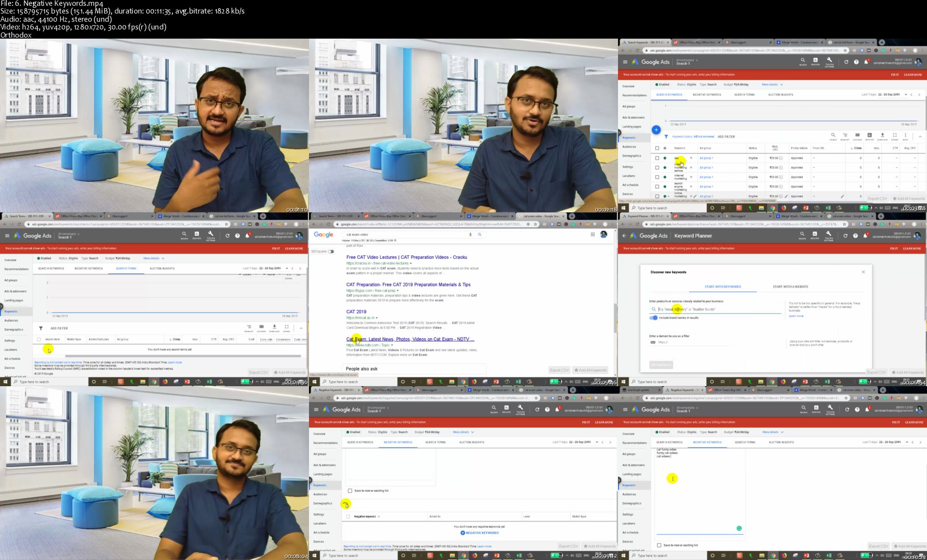Viewport: 927px width, 560px height.
Task: Click vertical scrollbar in Google results frame
Action: click(615, 319)
